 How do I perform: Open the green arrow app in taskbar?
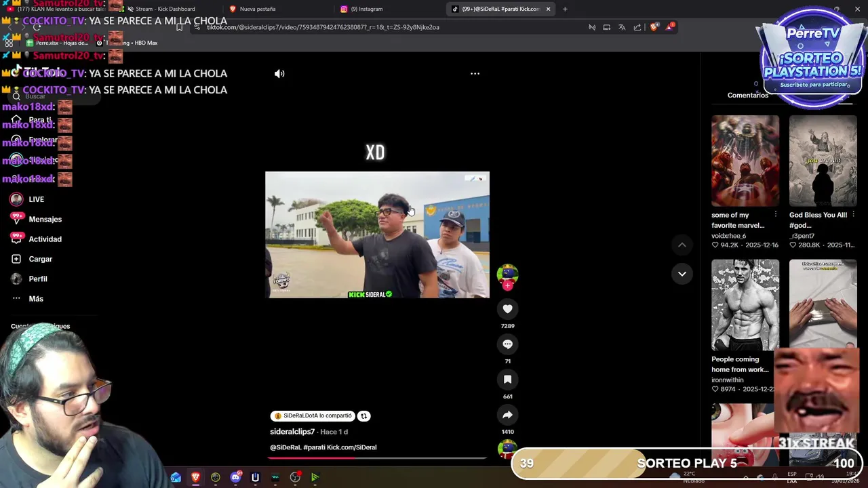pos(315,477)
